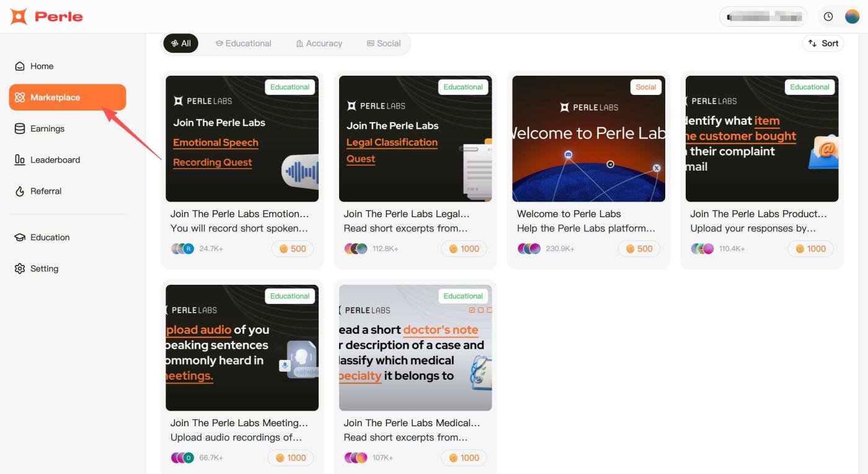Click Educational tag on Meeting card
Screen dimensions: 868x474
pos(290,297)
